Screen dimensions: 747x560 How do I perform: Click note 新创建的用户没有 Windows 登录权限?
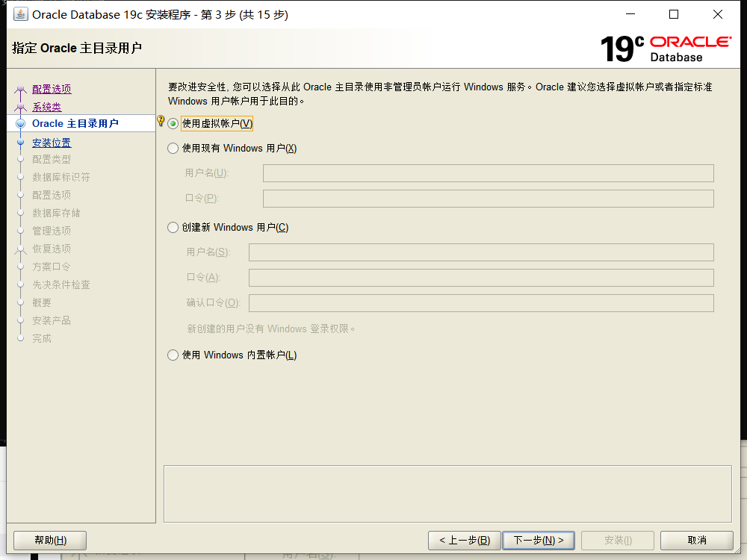[271, 329]
